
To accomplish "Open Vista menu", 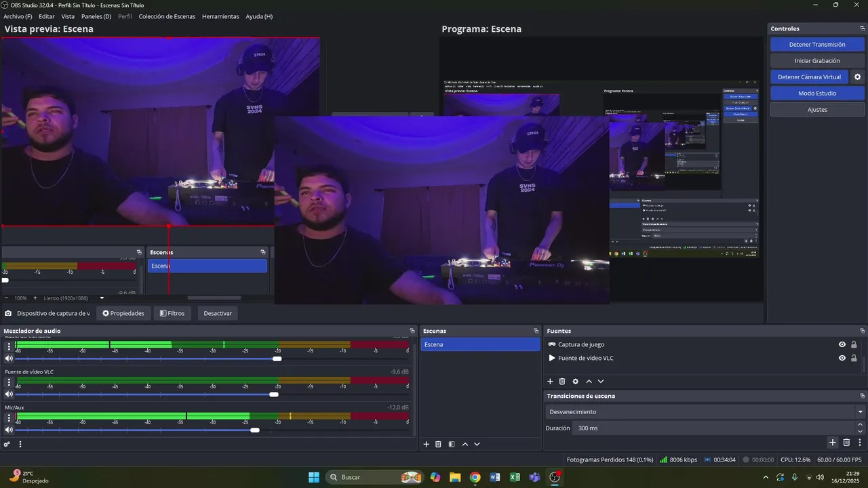I will (68, 16).
